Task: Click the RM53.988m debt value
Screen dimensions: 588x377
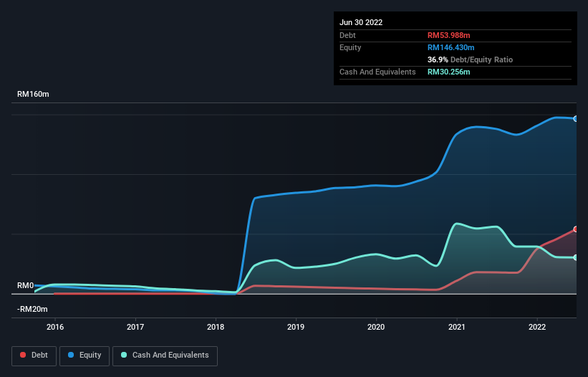Action: click(x=448, y=35)
